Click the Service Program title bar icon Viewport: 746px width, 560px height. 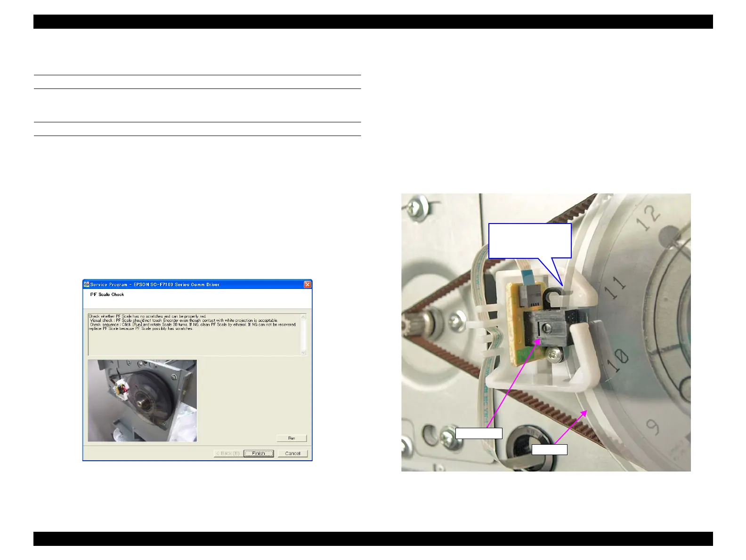click(86, 284)
